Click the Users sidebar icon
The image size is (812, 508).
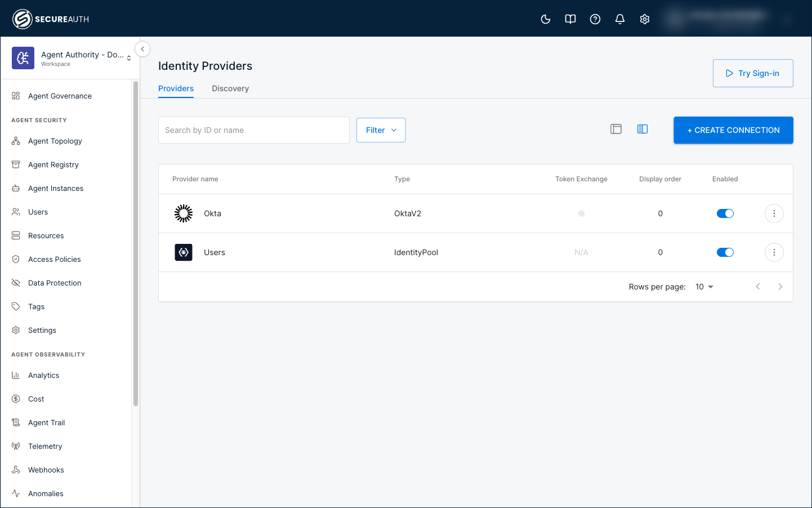click(x=16, y=212)
